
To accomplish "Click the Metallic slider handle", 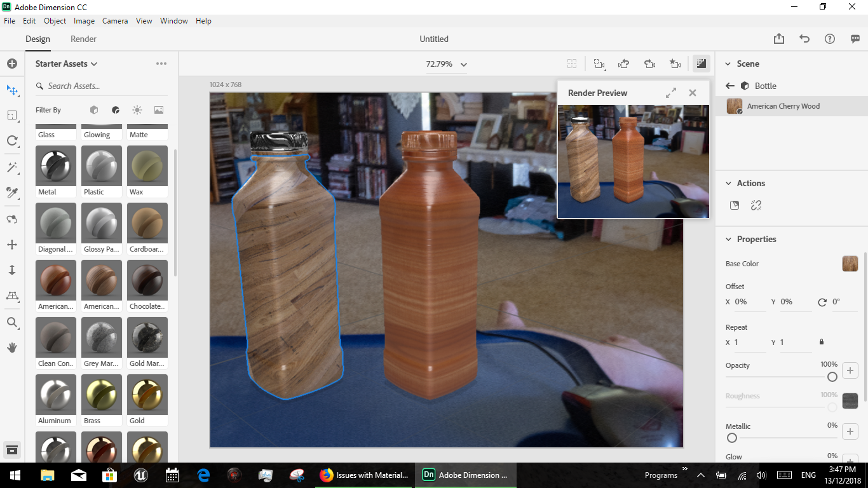I will 732,438.
